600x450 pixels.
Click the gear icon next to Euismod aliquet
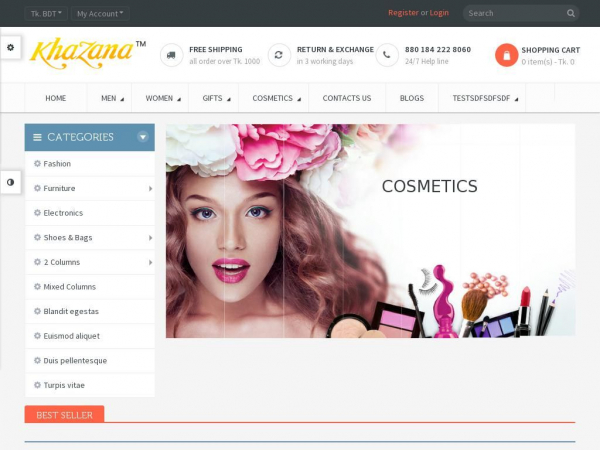point(37,336)
